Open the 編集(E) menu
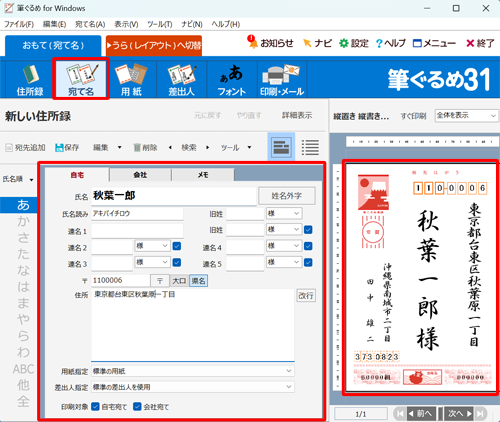The height and width of the screenshot is (422, 500). click(54, 24)
